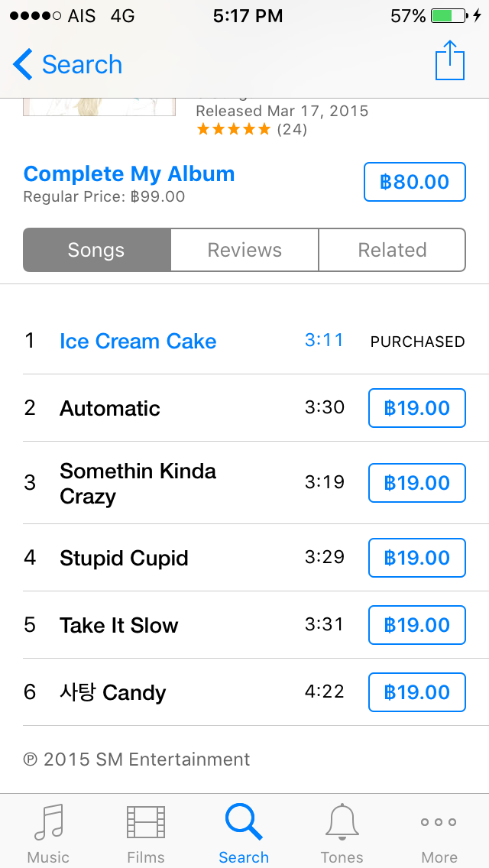Screen dimensions: 489x868
Task: Tap the back chevron to Search
Action: click(x=23, y=65)
